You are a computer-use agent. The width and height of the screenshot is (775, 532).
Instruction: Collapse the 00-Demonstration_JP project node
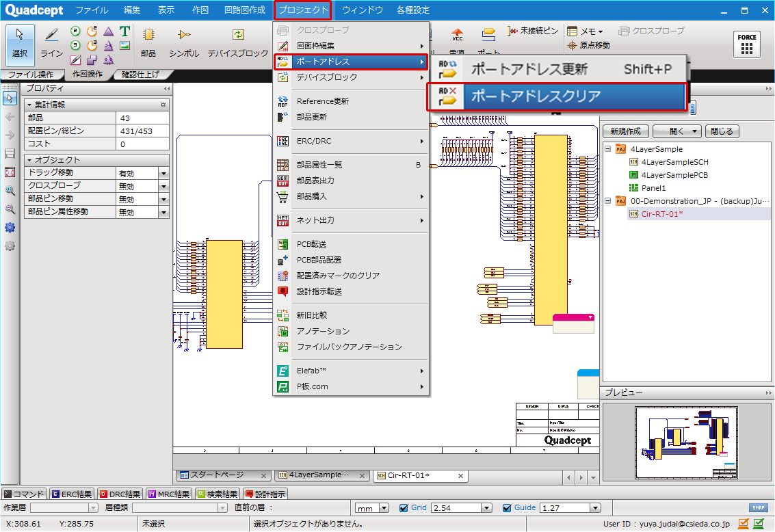608,201
